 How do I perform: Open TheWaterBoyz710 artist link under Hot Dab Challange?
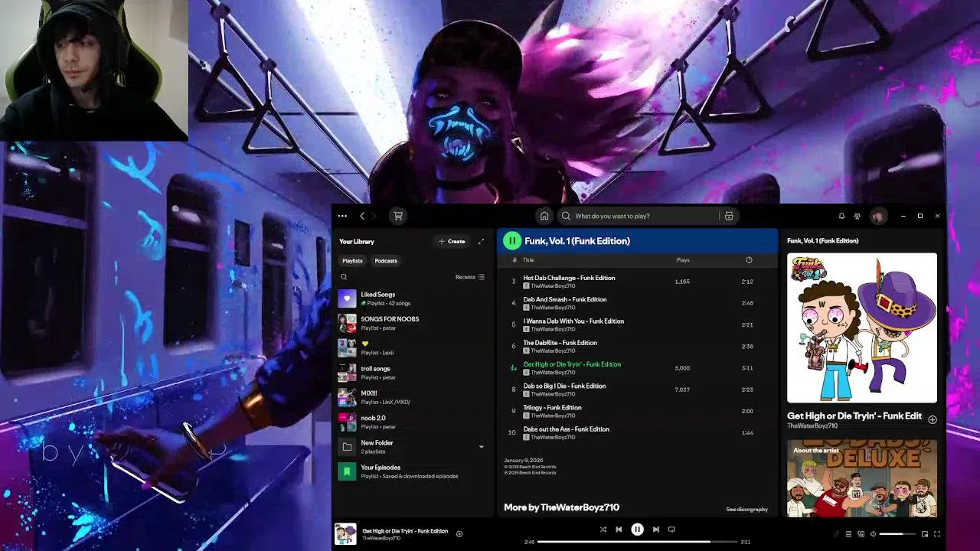(553, 286)
